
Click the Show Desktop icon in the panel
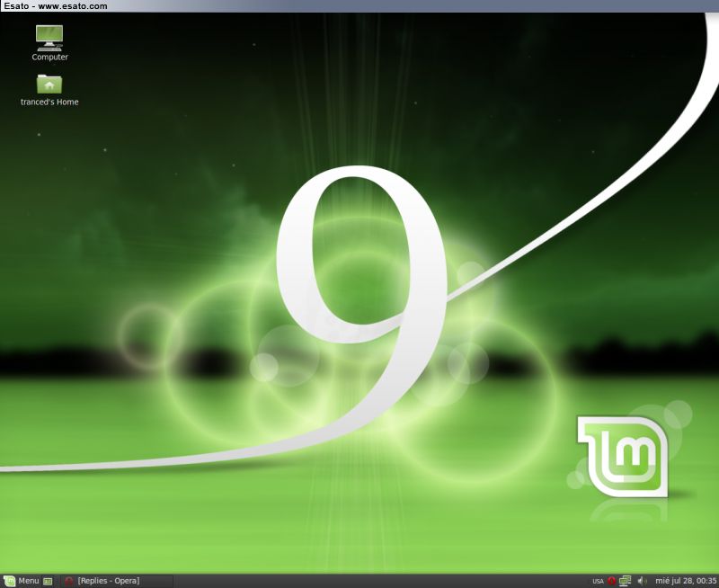click(48, 581)
